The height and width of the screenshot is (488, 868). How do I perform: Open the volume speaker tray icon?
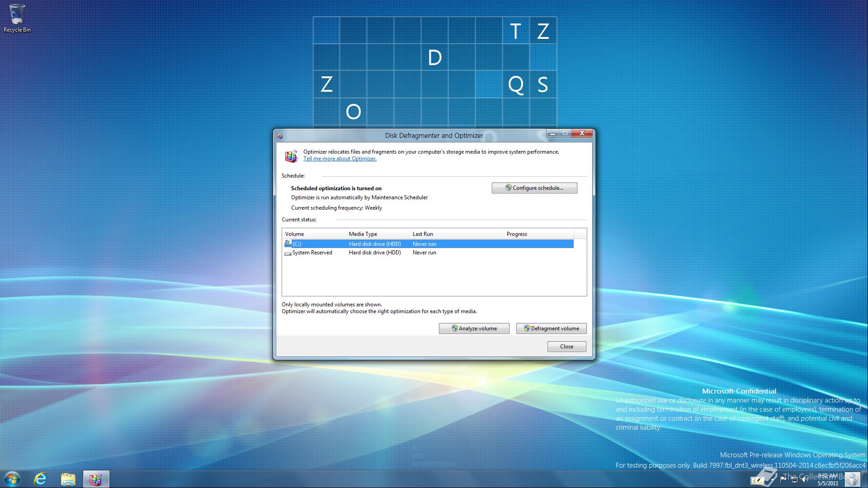[805, 479]
